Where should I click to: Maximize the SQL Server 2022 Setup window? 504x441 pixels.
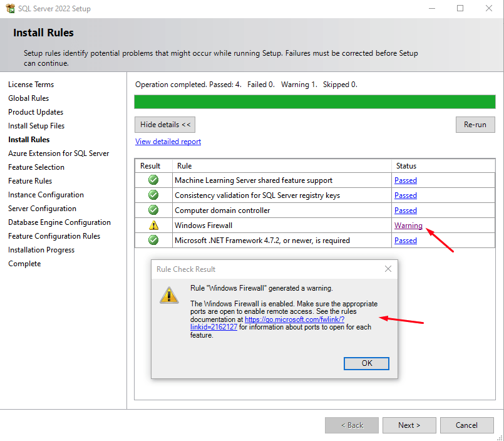coord(460,8)
